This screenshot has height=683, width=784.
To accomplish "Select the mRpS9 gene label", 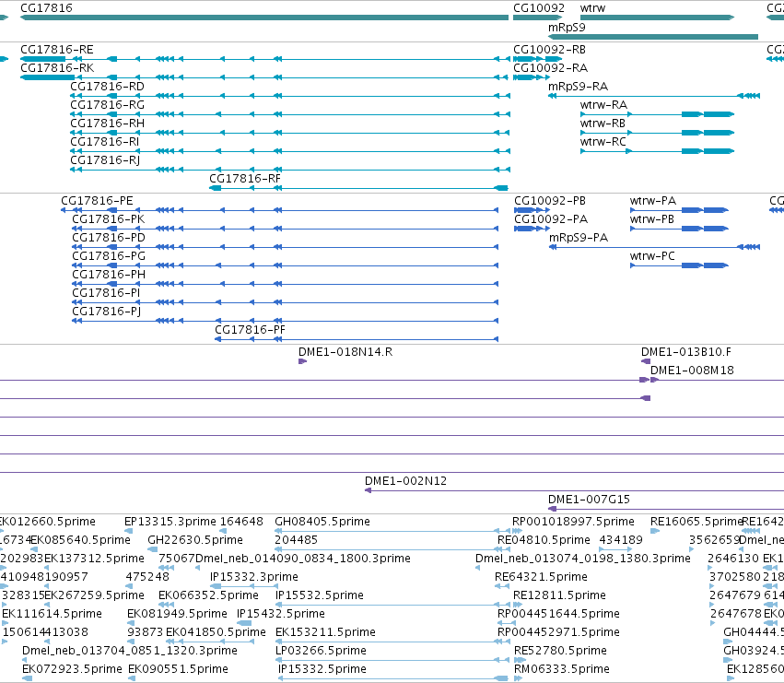I will pyautogui.click(x=567, y=28).
